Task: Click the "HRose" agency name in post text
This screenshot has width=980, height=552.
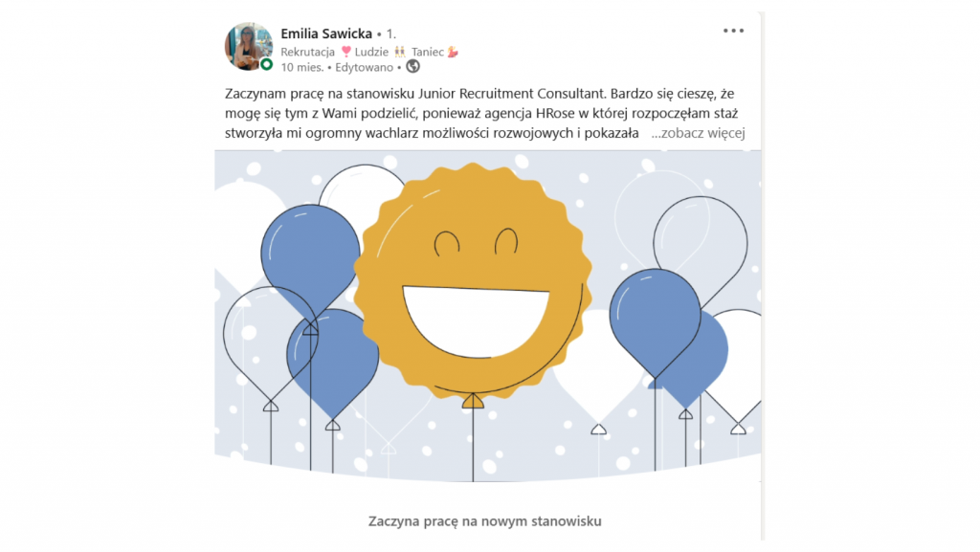Action: (x=555, y=114)
